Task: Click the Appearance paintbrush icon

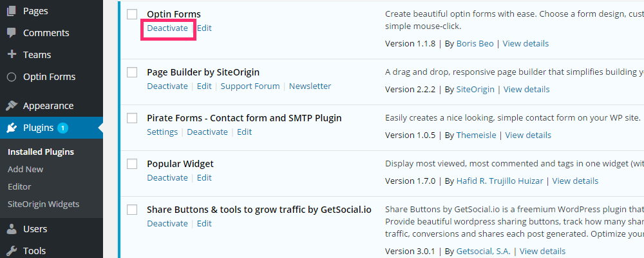Action: point(12,106)
